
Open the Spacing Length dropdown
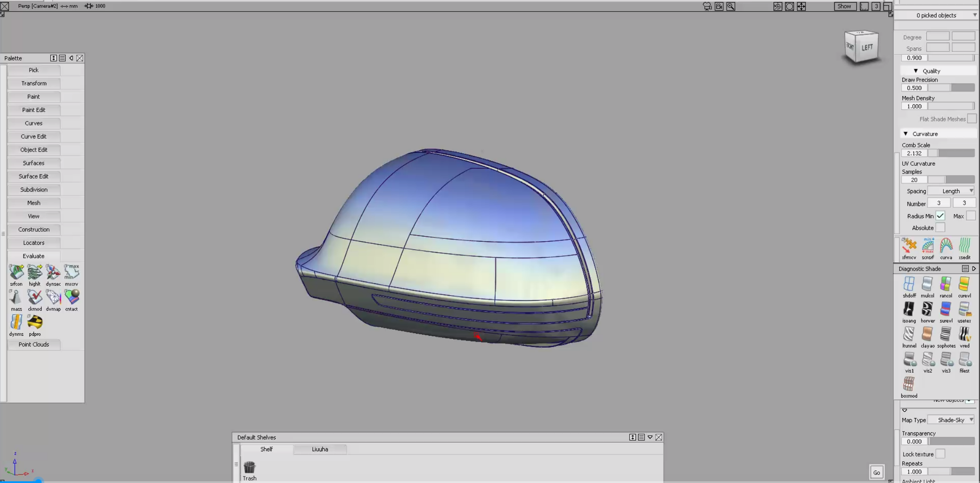952,191
